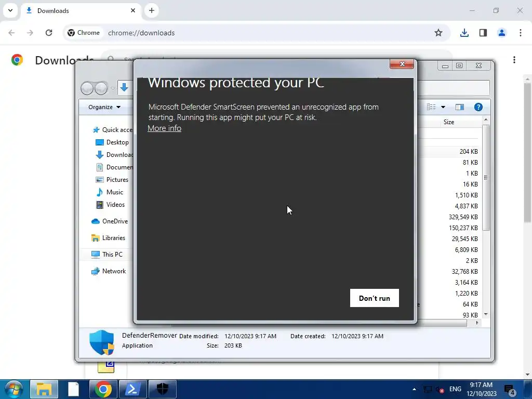532x399 pixels.
Task: Open Chrome three-dot main menu
Action: click(x=521, y=33)
